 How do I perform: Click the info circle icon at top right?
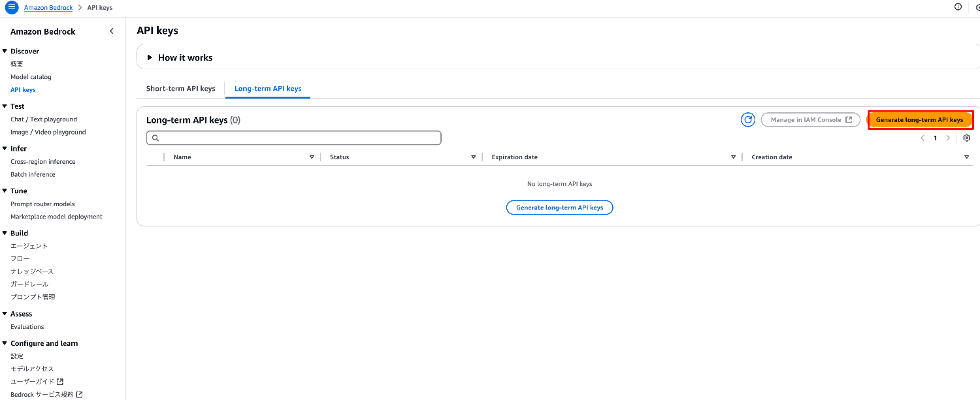point(958,7)
